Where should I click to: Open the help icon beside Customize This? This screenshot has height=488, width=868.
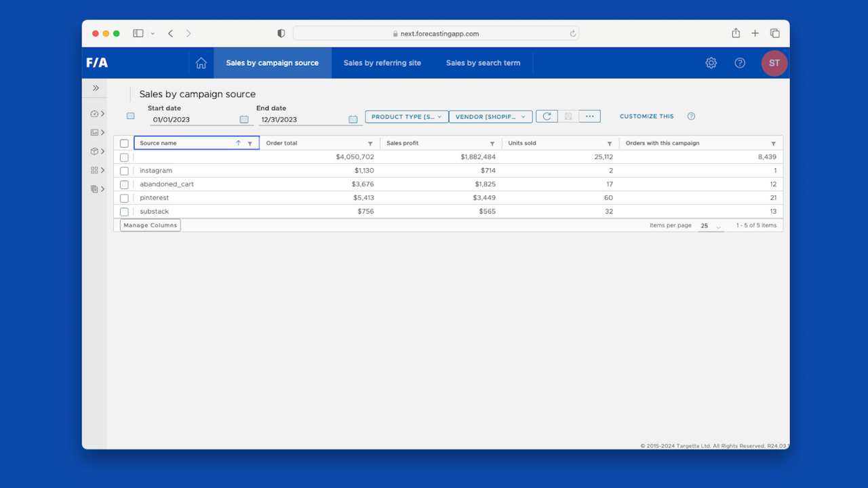(x=691, y=117)
